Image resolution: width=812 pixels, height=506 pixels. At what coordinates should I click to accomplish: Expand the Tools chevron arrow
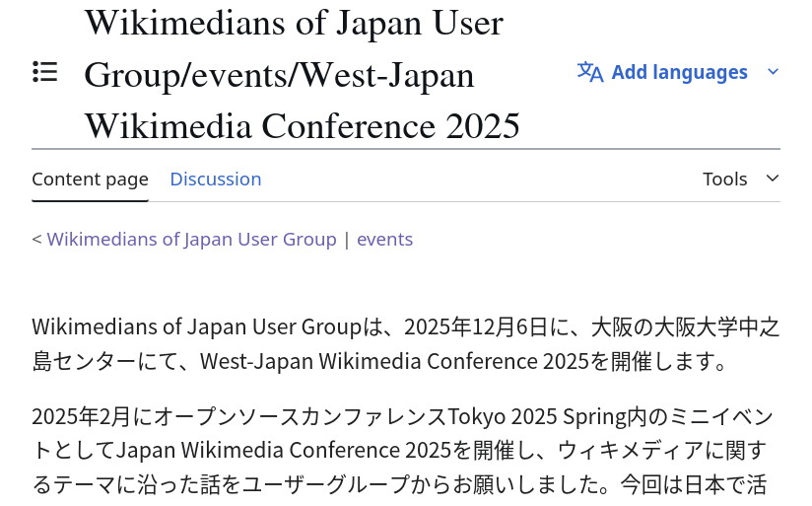(773, 179)
